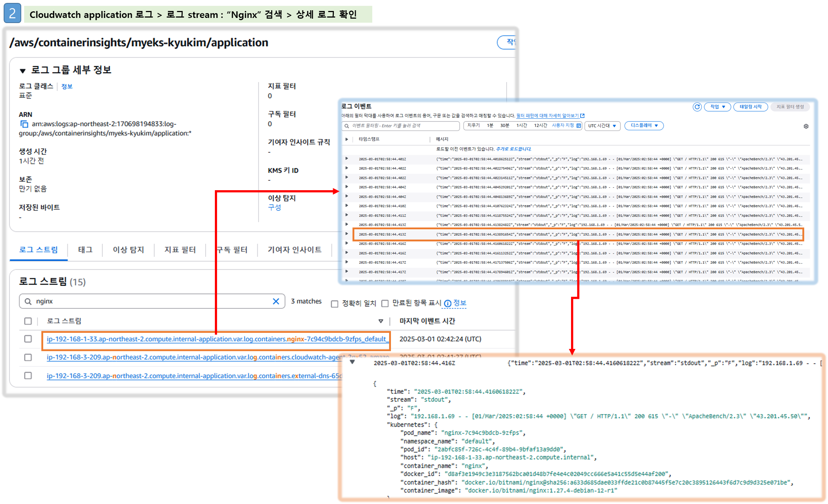This screenshot has height=504, width=828.
Task: Select the 1시간 time range
Action: [x=522, y=125]
